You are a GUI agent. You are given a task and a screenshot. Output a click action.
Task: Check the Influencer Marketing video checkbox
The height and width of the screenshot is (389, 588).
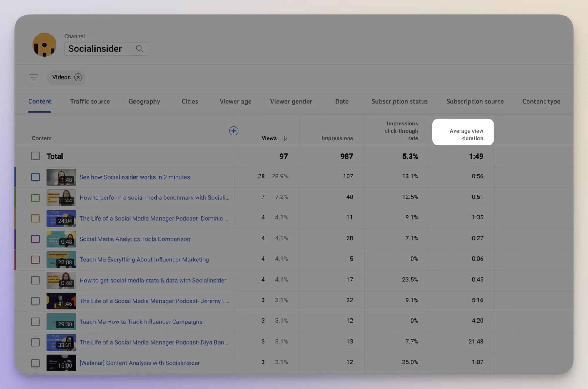pyautogui.click(x=36, y=260)
